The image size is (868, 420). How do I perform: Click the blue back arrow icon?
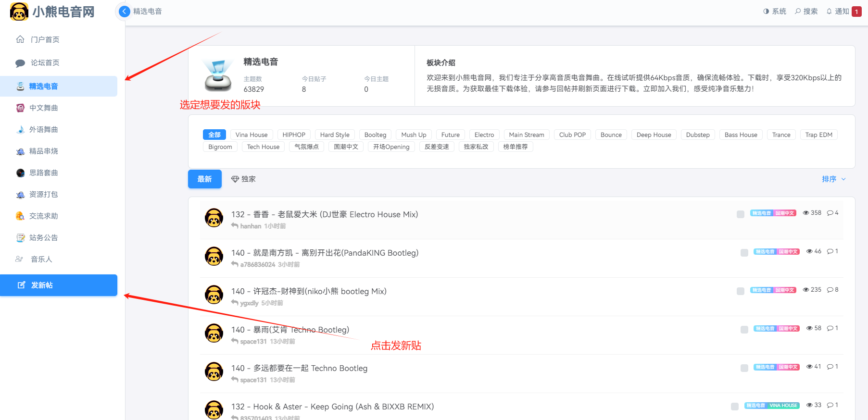[x=125, y=12]
